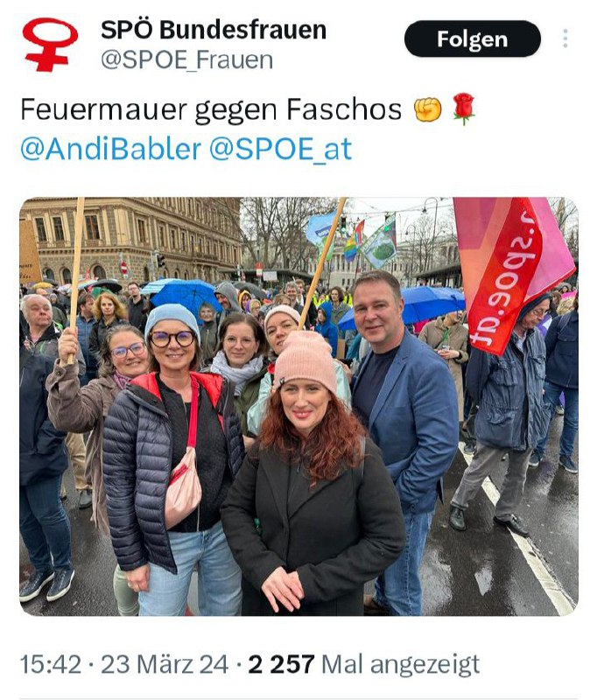This screenshot has width=597, height=700.
Task: Visit the @SPOE_Frauen handle
Action: coord(186,60)
